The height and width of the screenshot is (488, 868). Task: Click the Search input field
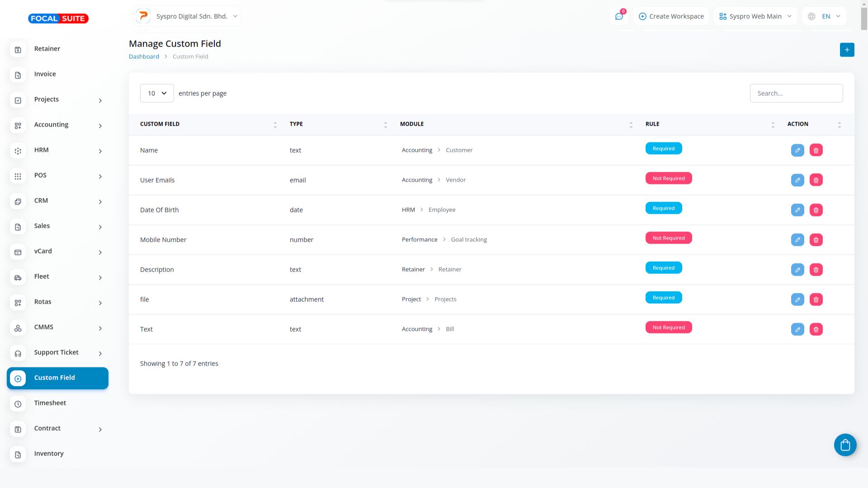(796, 93)
